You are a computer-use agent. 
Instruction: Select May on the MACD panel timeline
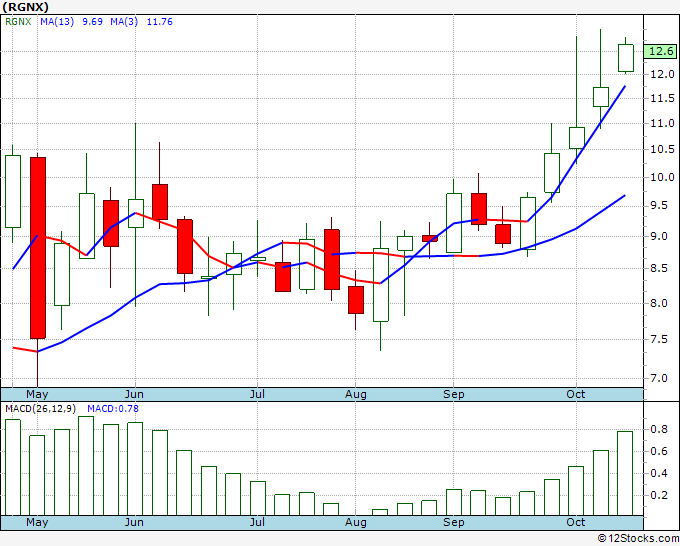(37, 522)
